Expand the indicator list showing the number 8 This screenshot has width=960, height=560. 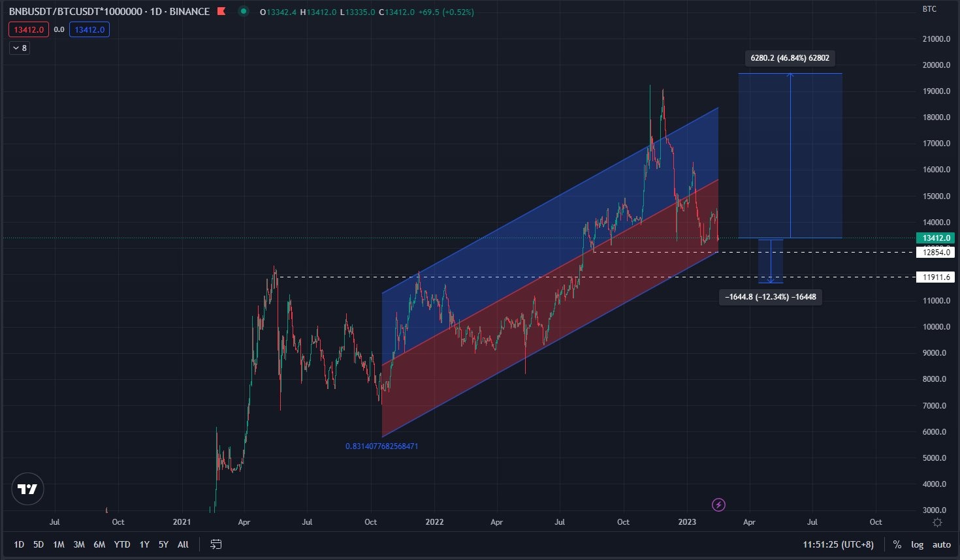(19, 48)
